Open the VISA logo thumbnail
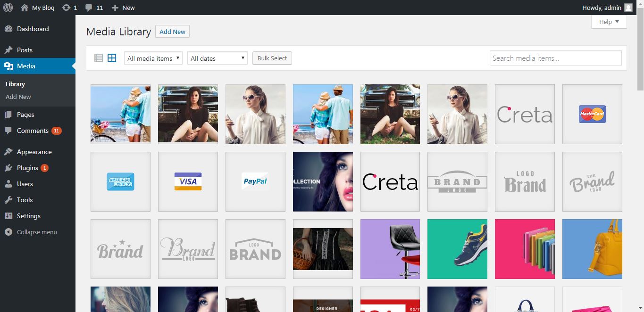 coord(188,181)
